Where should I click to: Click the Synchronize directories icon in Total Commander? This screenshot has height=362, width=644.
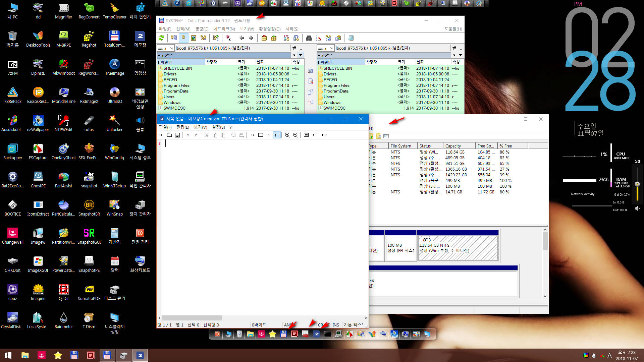coord(328,38)
